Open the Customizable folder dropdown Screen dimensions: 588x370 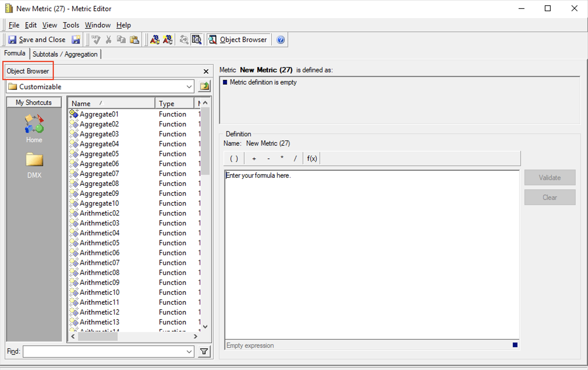[x=189, y=86]
